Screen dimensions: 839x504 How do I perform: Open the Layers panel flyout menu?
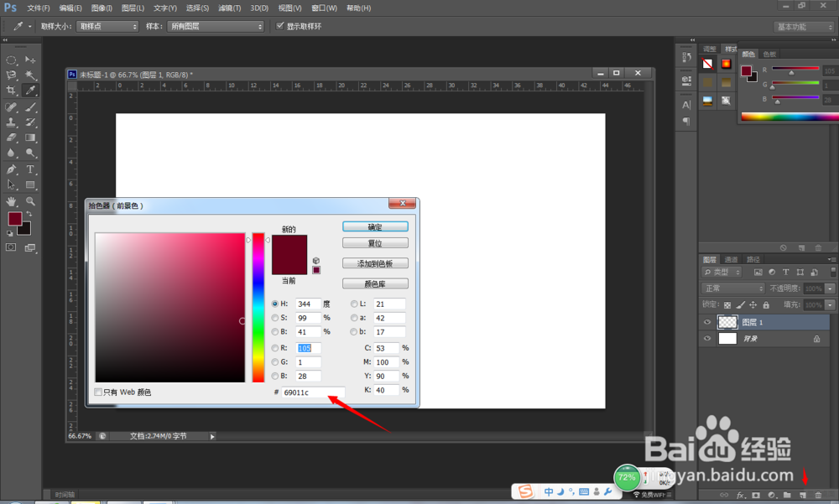[x=831, y=259]
